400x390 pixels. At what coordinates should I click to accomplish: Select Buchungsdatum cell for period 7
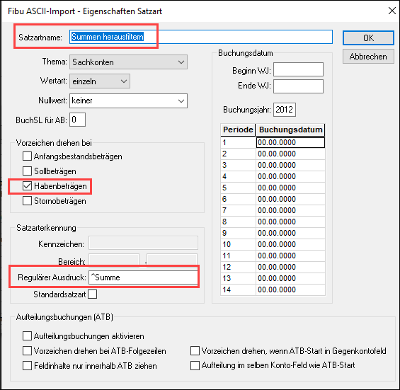pyautogui.click(x=290, y=210)
